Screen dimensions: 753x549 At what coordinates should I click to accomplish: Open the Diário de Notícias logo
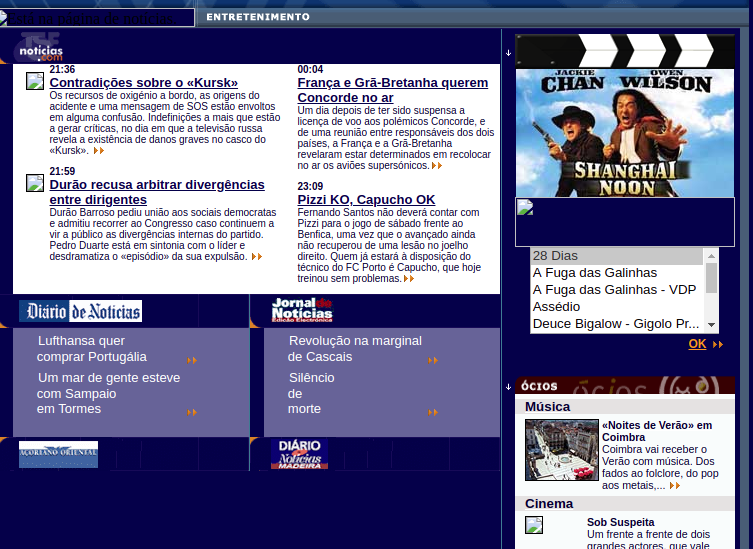click(80, 311)
